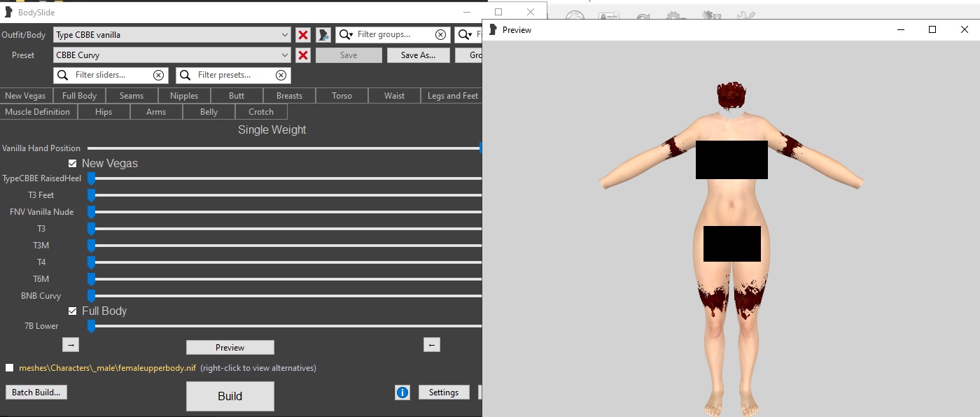
Task: Minimize the Preview window
Action: point(900,29)
